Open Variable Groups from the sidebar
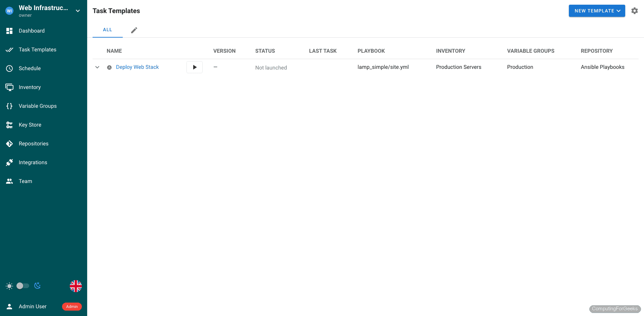Viewport: 644px width, 316px height. pyautogui.click(x=38, y=106)
